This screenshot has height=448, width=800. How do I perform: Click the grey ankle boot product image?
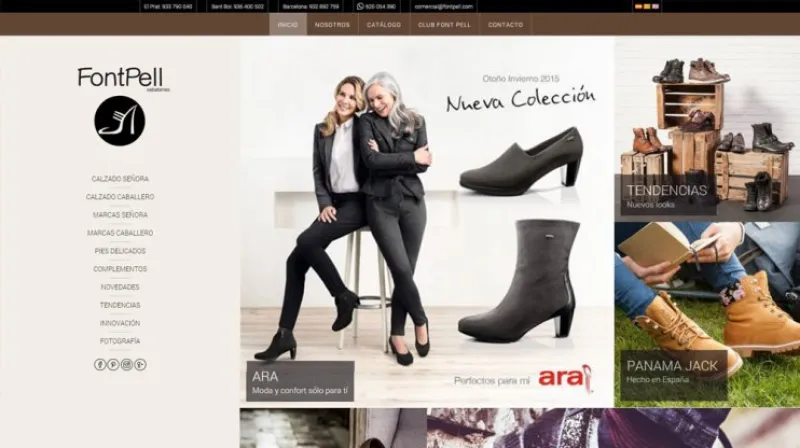[519, 281]
